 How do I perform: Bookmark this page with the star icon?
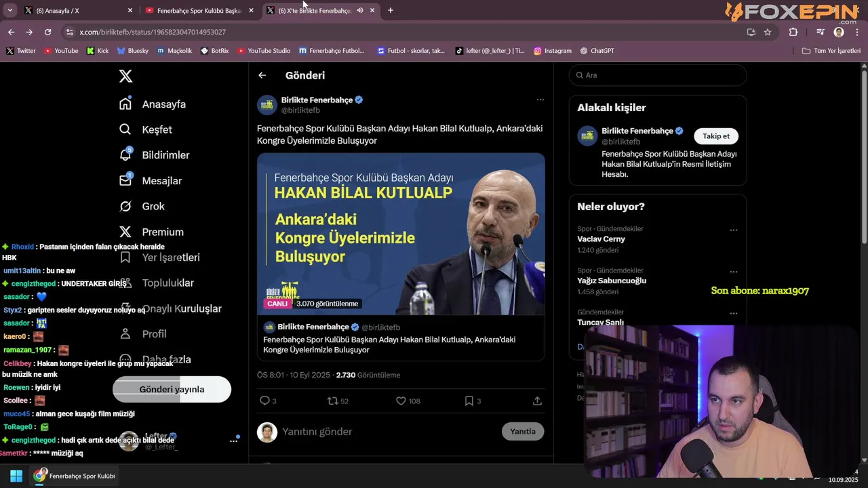click(x=768, y=32)
